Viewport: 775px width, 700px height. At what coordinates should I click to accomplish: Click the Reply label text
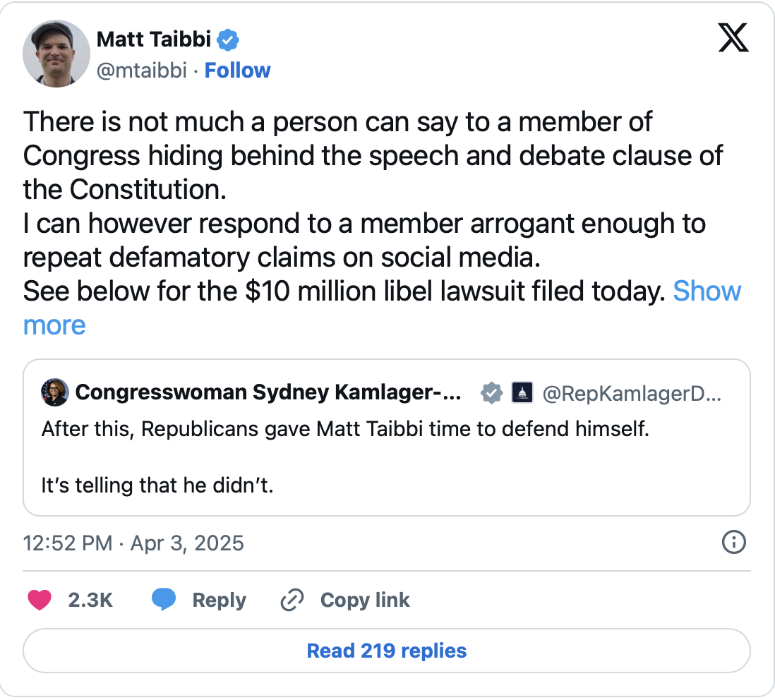[219, 599]
